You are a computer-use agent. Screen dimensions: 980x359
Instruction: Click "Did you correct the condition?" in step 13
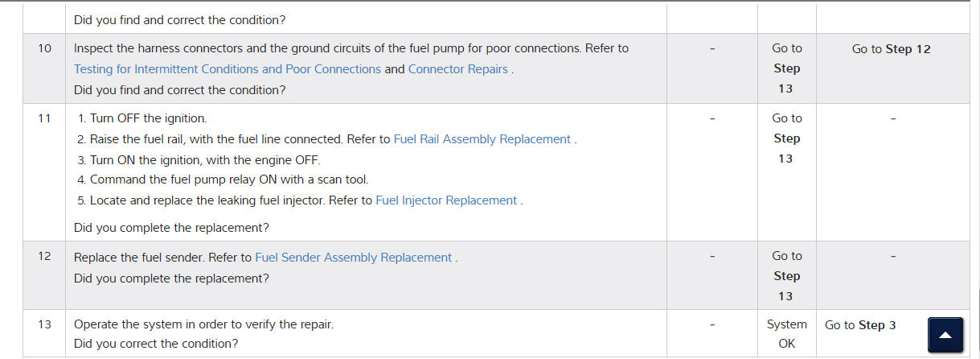pyautogui.click(x=156, y=344)
